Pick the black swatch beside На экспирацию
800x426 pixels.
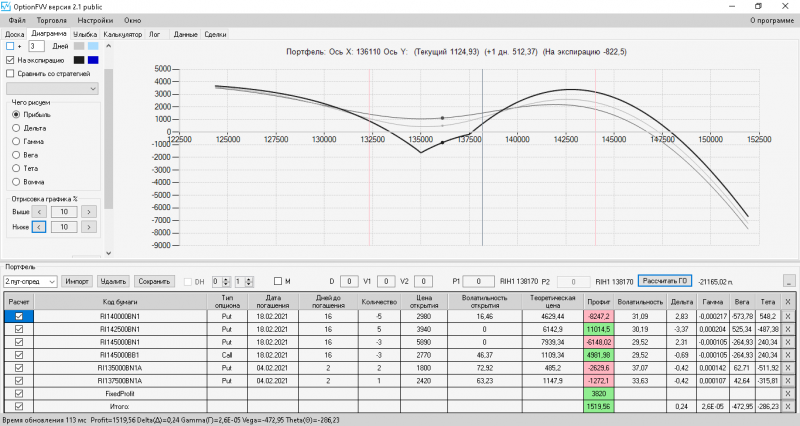(x=79, y=60)
